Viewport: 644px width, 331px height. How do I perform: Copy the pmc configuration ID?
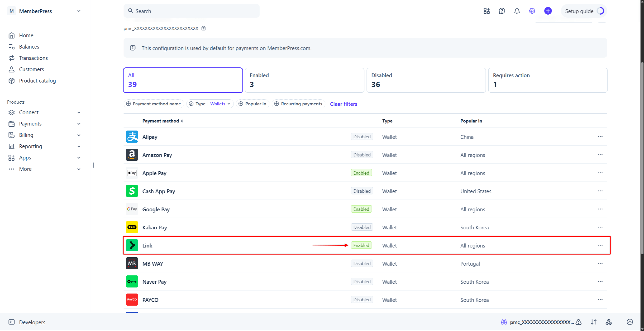pos(204,28)
